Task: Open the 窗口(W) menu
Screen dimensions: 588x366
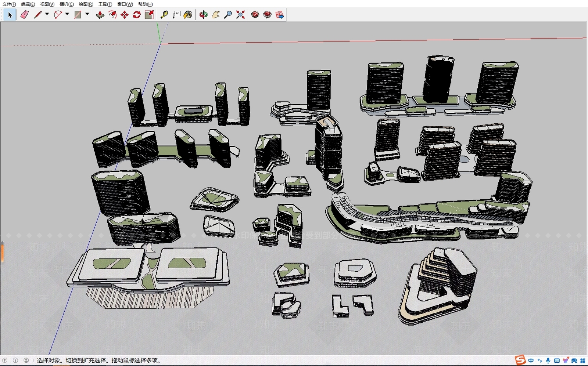Action: pos(125,4)
